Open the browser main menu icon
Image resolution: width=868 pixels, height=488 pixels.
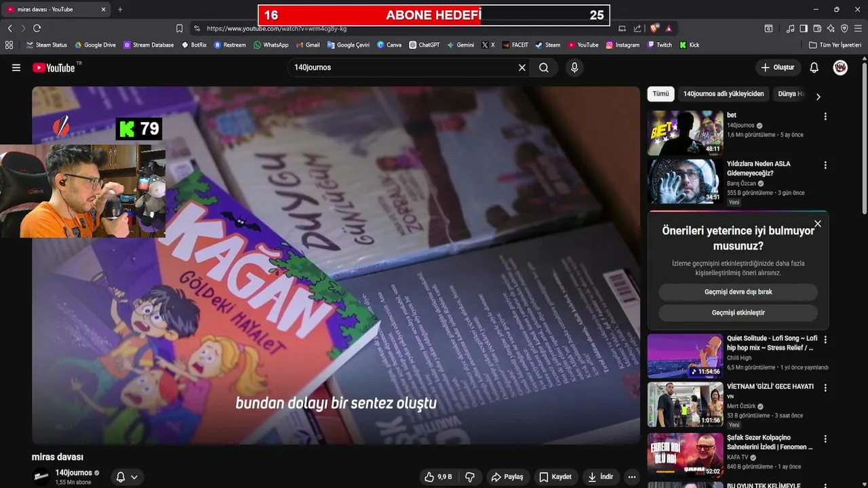tap(859, 28)
